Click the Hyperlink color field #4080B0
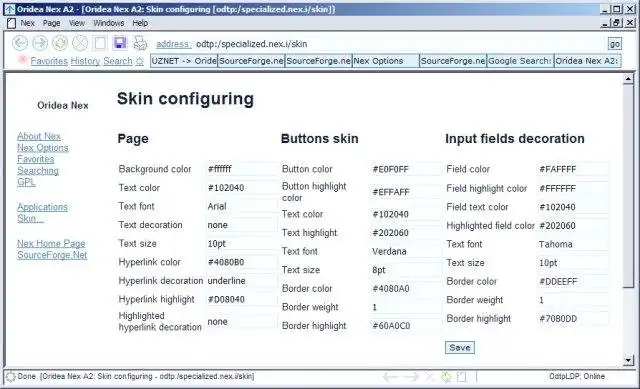 [242, 262]
